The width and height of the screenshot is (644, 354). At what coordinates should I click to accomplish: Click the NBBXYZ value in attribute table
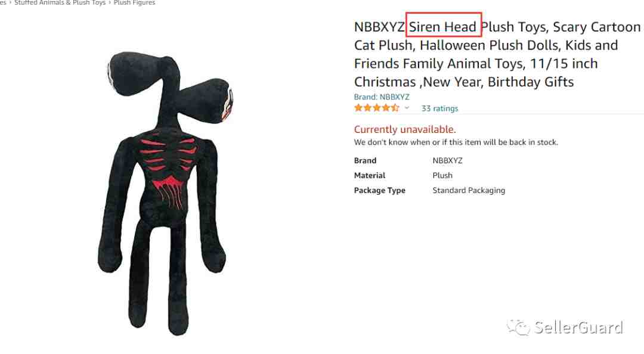(447, 160)
